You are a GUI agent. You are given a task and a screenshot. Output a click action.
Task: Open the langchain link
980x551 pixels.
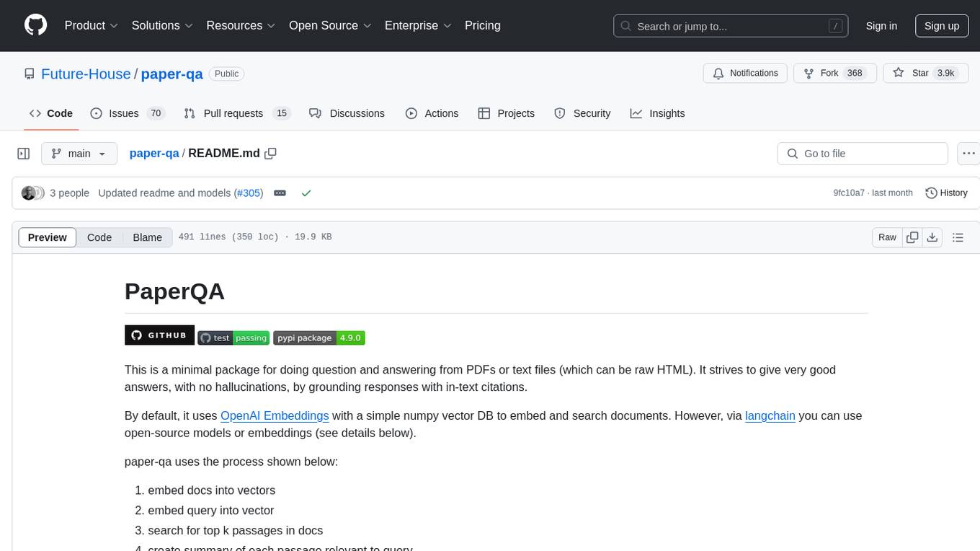pyautogui.click(x=770, y=415)
